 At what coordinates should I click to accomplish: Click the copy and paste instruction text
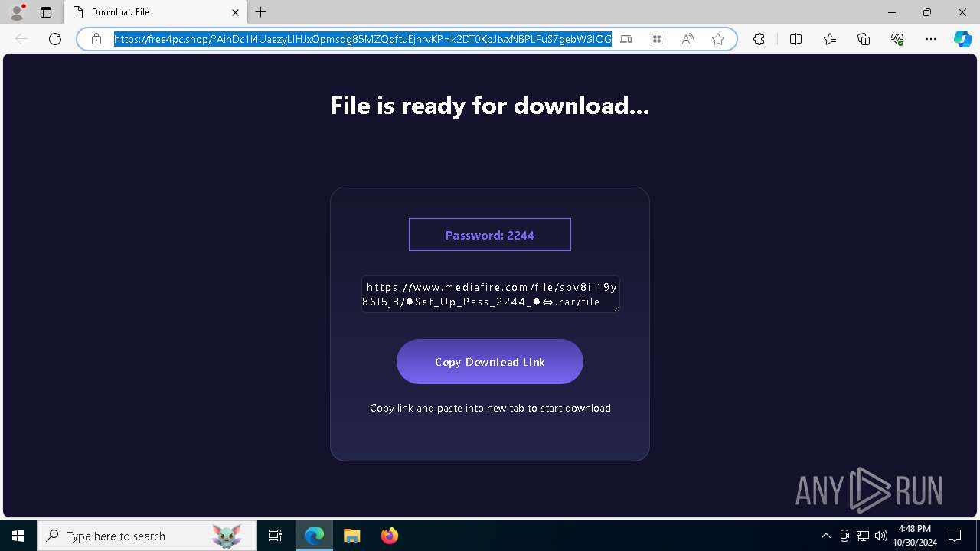(x=490, y=408)
